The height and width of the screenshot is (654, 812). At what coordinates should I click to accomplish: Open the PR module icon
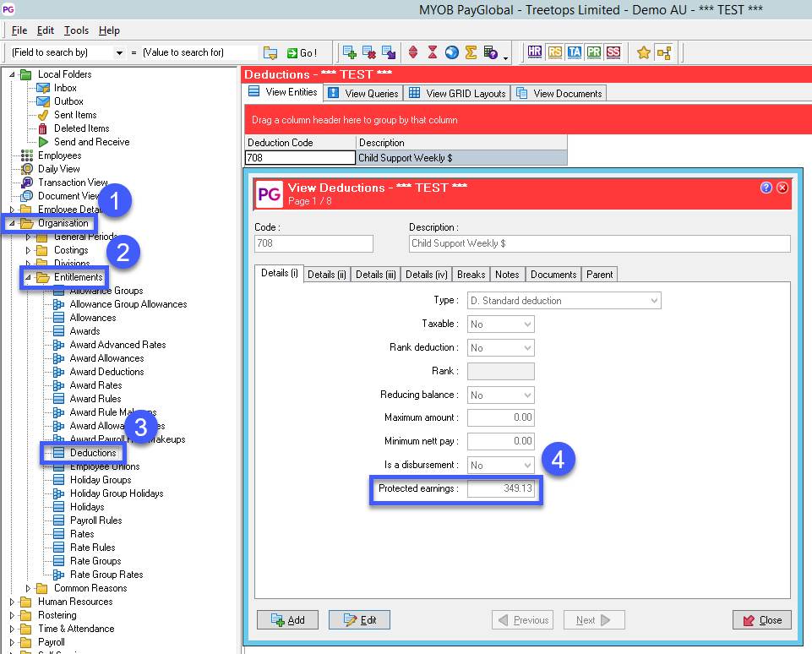tap(594, 52)
